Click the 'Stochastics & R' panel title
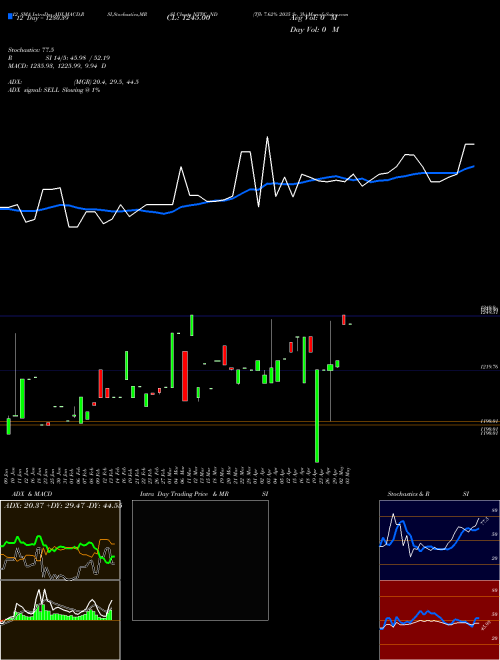Image resolution: width=500 pixels, height=660 pixels. click(409, 494)
